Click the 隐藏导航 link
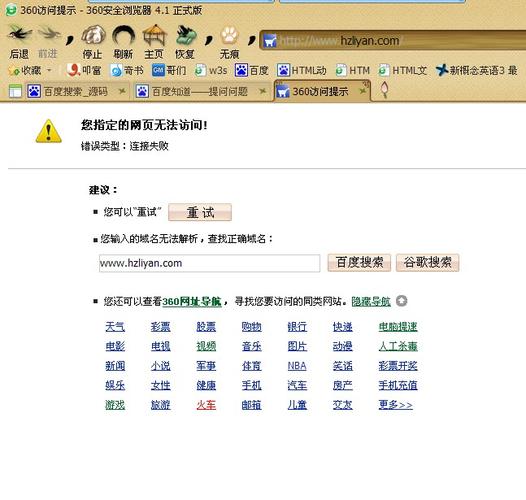The width and height of the screenshot is (526, 500). (371, 301)
